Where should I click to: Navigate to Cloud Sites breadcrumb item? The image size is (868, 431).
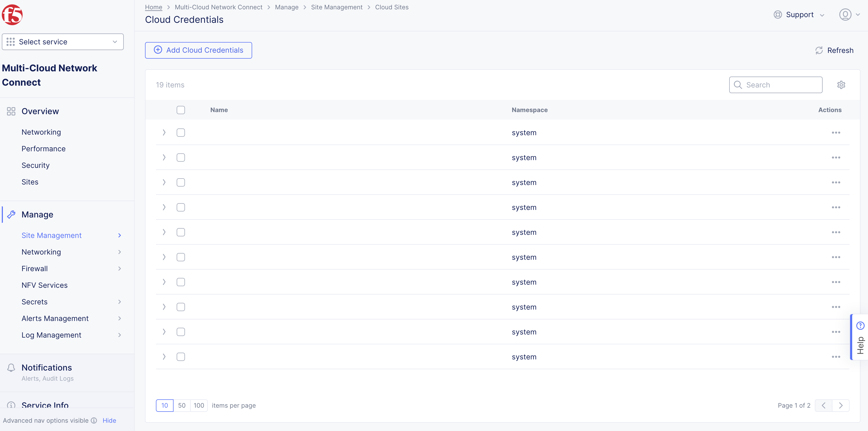391,7
